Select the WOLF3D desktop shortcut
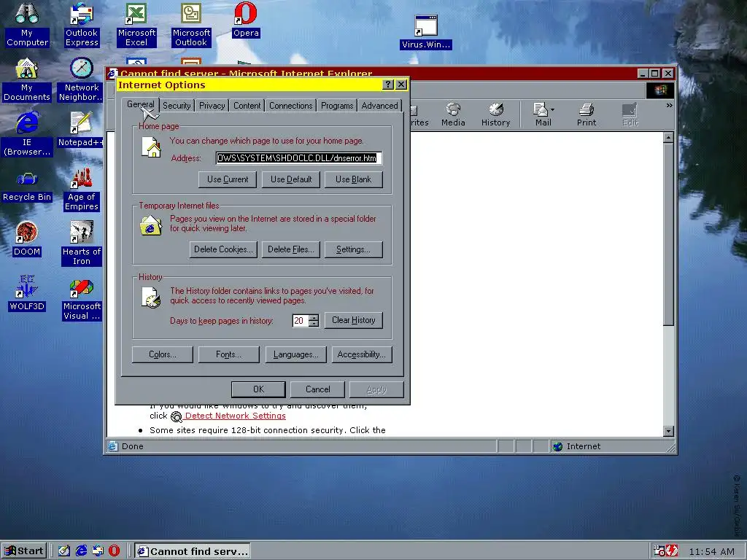Screen dimensions: 747x560 point(27,294)
